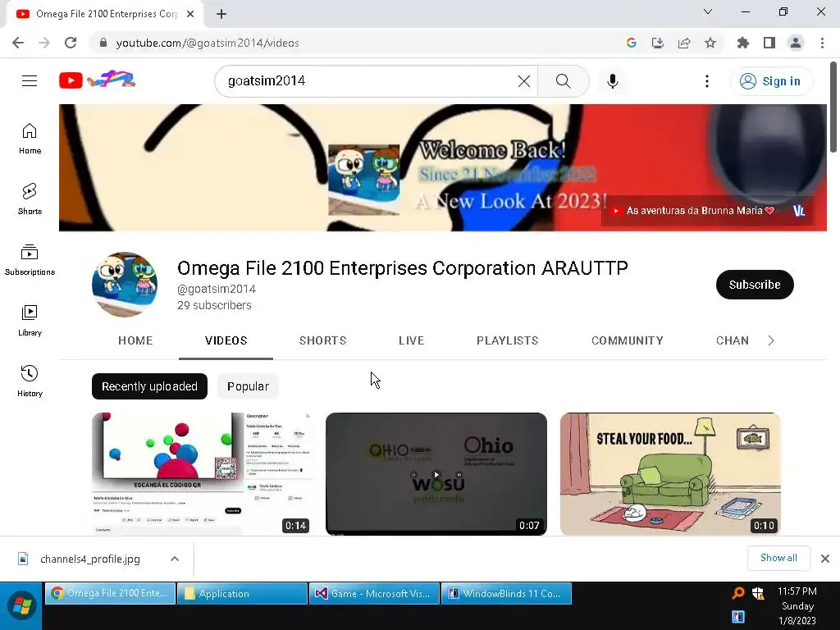The width and height of the screenshot is (840, 630).
Task: Open the 0:14 bouncing balls video
Action: tap(202, 473)
